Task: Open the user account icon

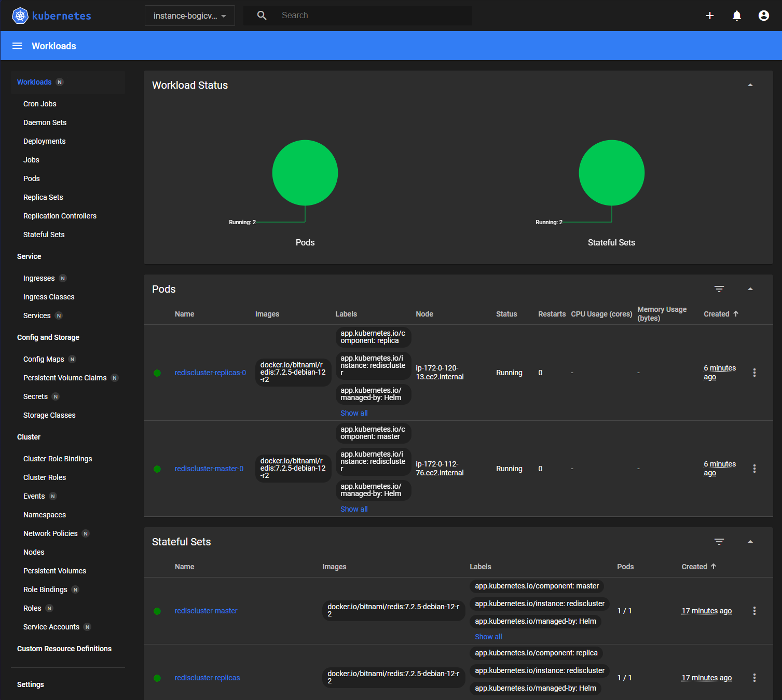Action: [x=764, y=16]
